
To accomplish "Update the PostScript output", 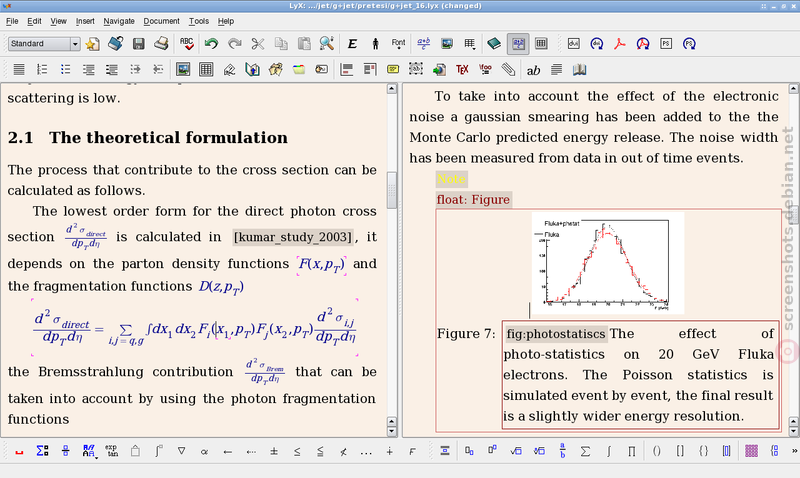I will tap(689, 44).
